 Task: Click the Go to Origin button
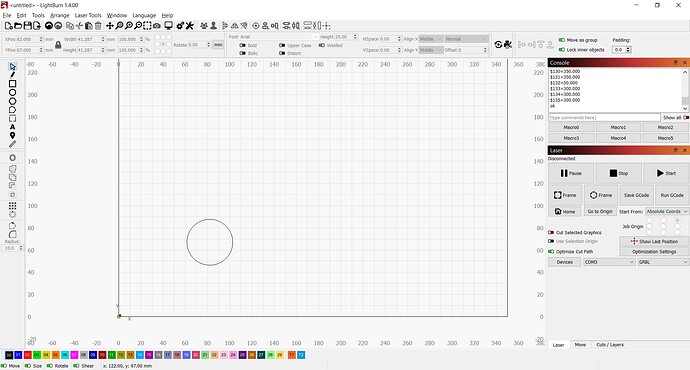pos(600,212)
